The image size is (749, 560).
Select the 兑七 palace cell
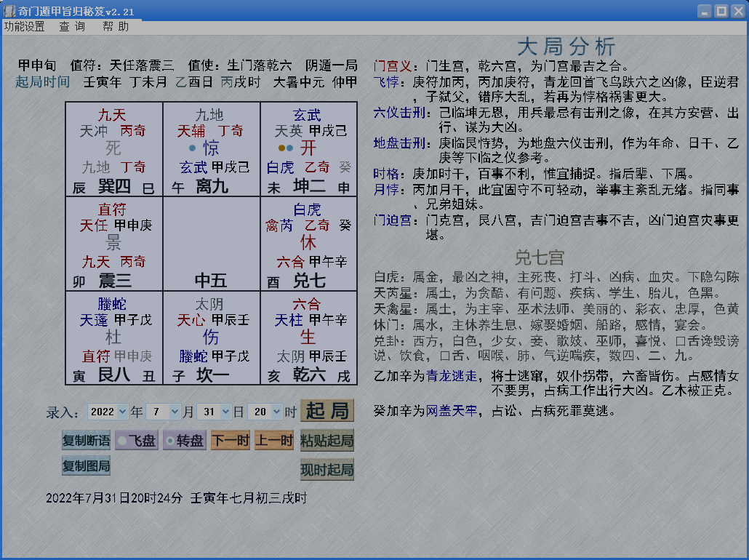309,244
